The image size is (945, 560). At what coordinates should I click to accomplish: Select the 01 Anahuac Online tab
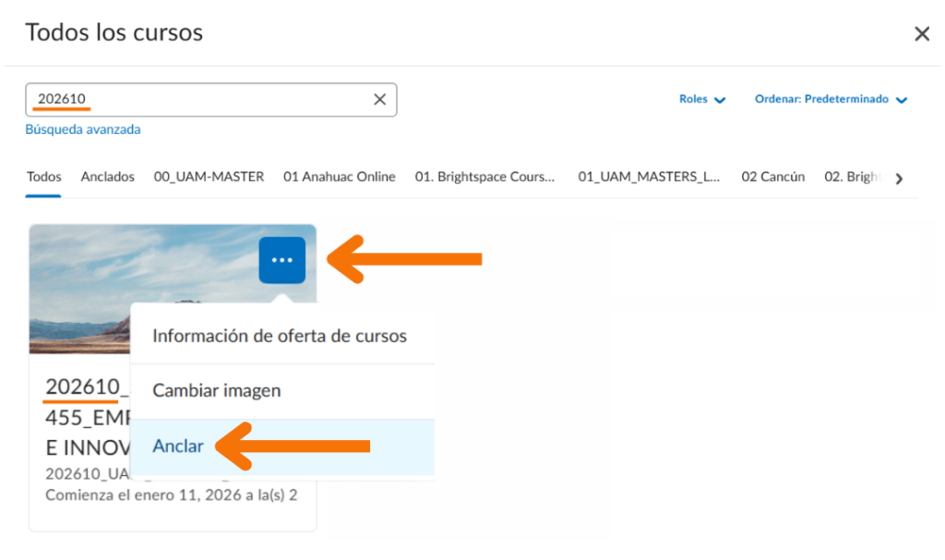tap(339, 177)
